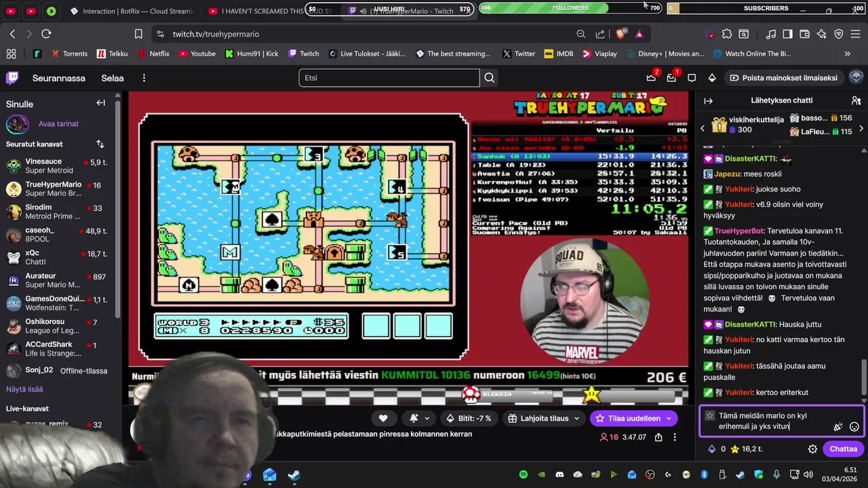
Task: Open Twitch three-dot menu next to Selaa
Action: click(x=144, y=78)
